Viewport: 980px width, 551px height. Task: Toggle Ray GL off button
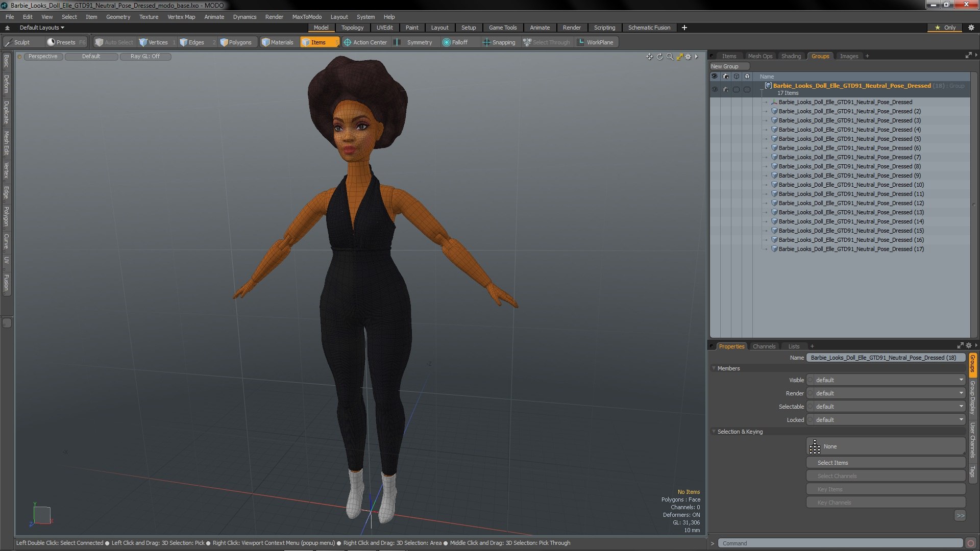coord(145,57)
